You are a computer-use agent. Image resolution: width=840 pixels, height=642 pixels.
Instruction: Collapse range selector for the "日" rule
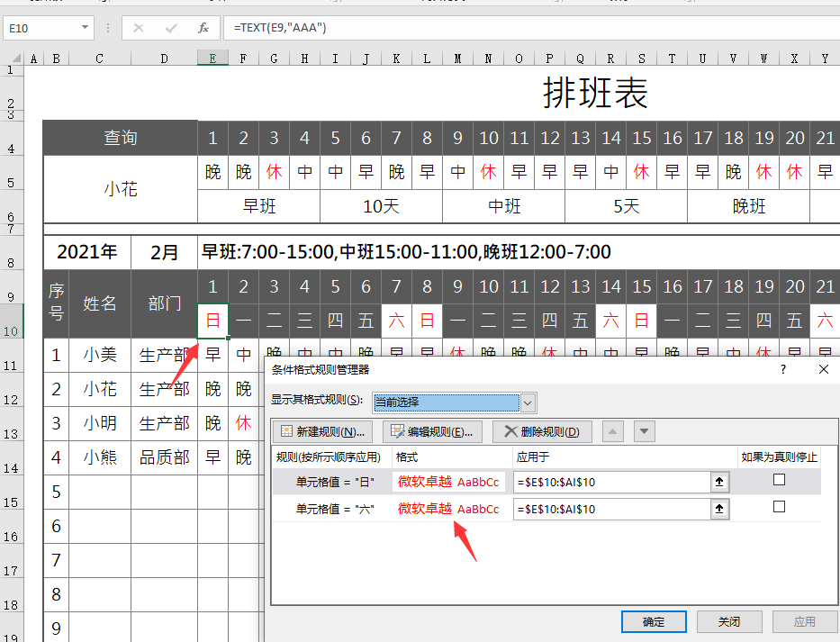point(719,482)
